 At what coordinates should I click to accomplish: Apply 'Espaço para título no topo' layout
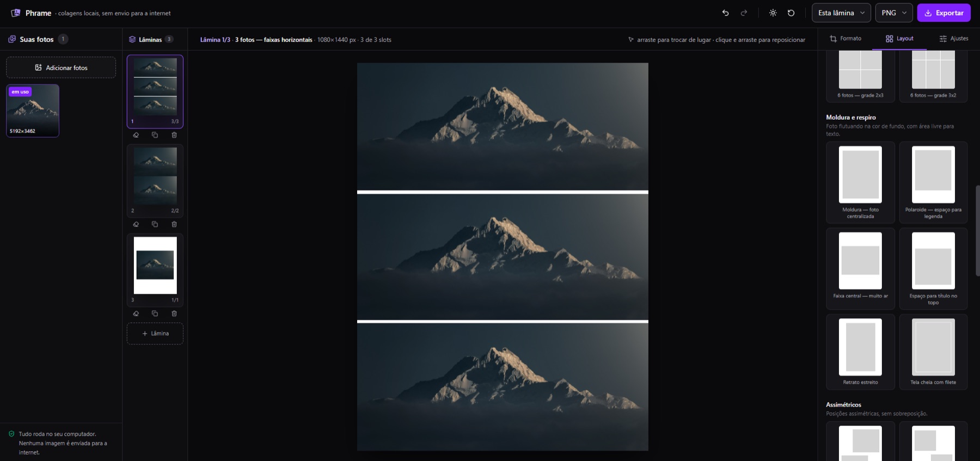click(x=933, y=269)
